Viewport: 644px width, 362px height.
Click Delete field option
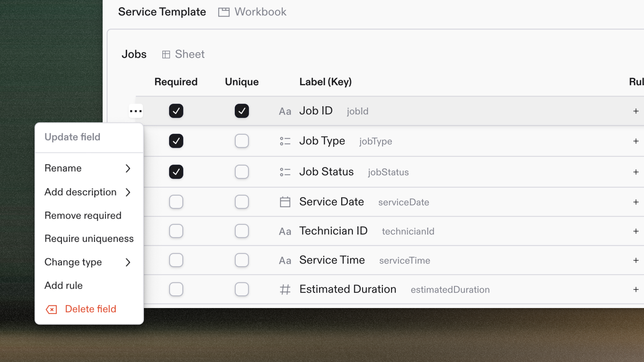[90, 309]
